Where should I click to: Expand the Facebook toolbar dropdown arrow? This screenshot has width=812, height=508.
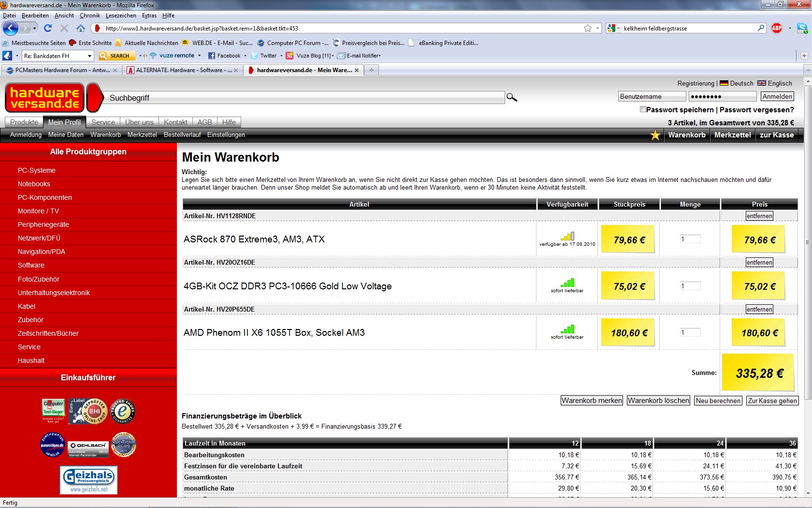click(x=245, y=56)
